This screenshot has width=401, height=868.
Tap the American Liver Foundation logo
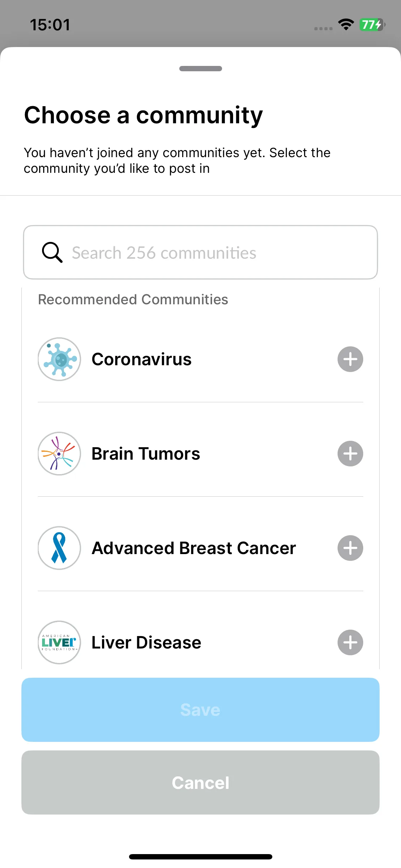pos(59,642)
